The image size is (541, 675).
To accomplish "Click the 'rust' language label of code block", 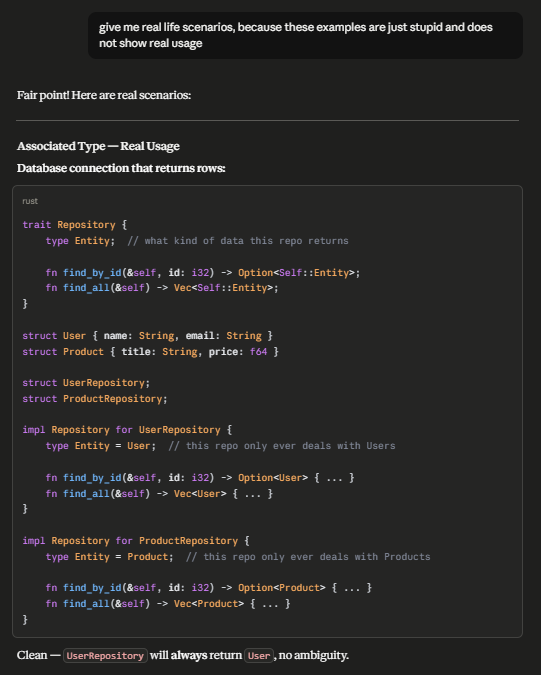I will (x=30, y=201).
